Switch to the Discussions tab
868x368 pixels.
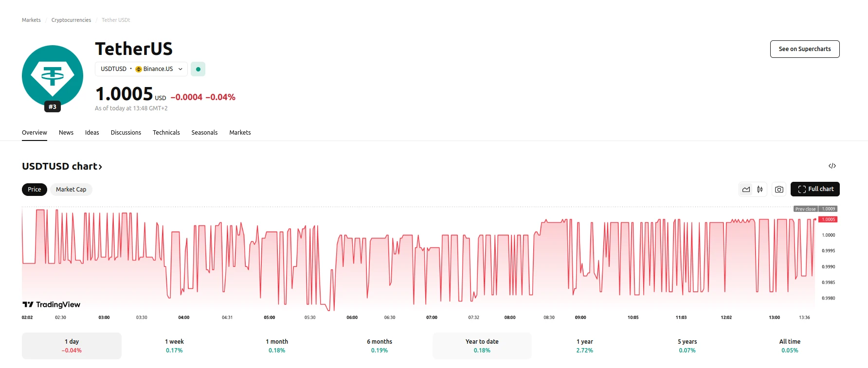[126, 133]
